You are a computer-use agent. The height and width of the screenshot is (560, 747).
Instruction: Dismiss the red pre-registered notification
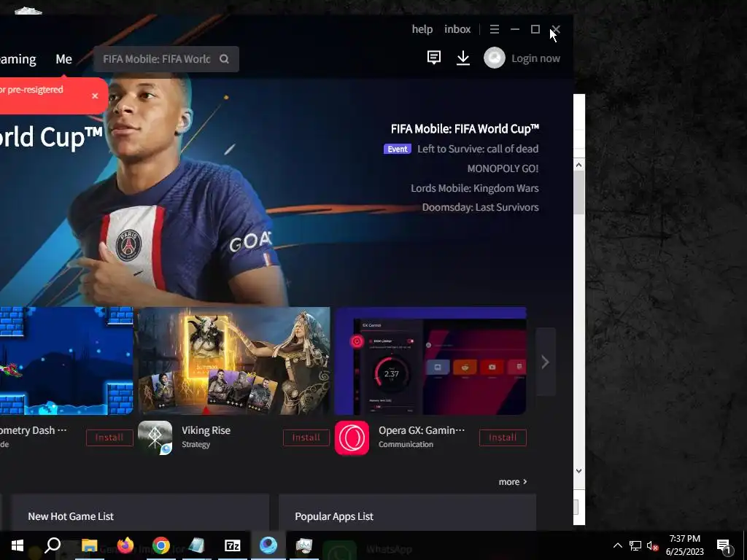[95, 96]
